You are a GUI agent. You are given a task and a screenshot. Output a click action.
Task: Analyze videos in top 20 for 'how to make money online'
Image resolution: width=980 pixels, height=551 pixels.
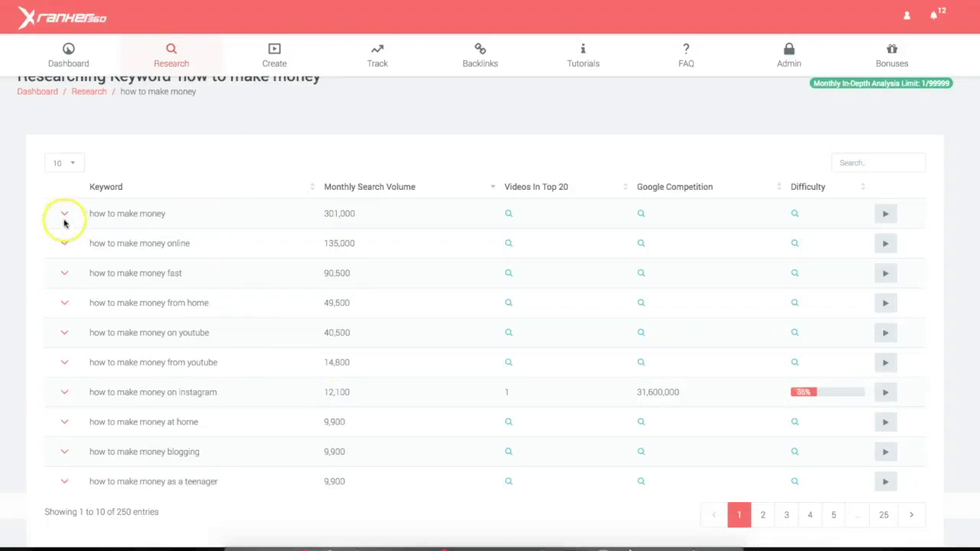pos(508,243)
